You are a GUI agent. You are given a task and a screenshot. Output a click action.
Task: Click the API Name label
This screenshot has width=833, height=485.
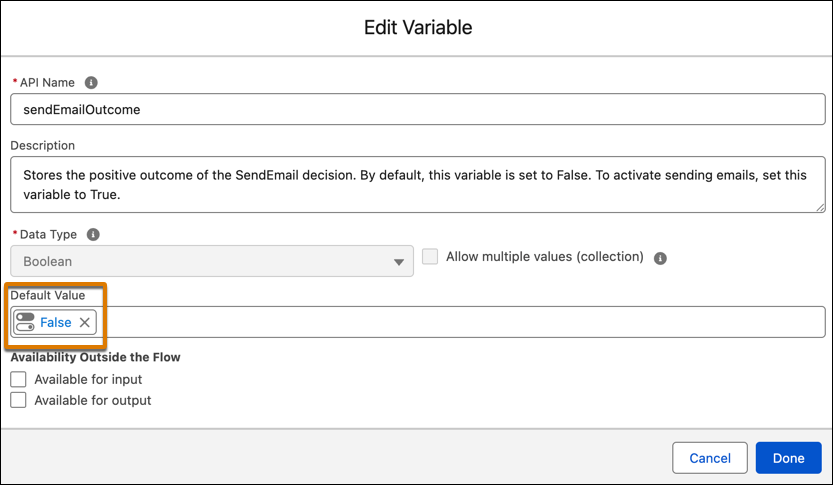coord(47,83)
